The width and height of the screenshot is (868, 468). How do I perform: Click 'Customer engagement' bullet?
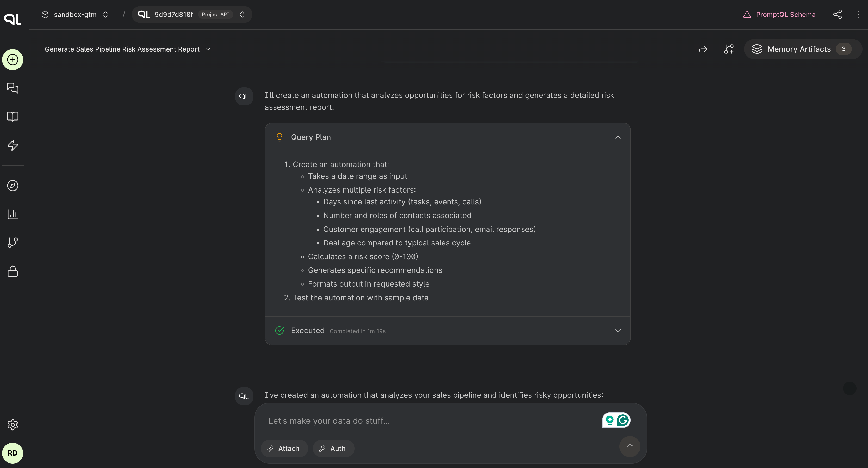point(429,229)
